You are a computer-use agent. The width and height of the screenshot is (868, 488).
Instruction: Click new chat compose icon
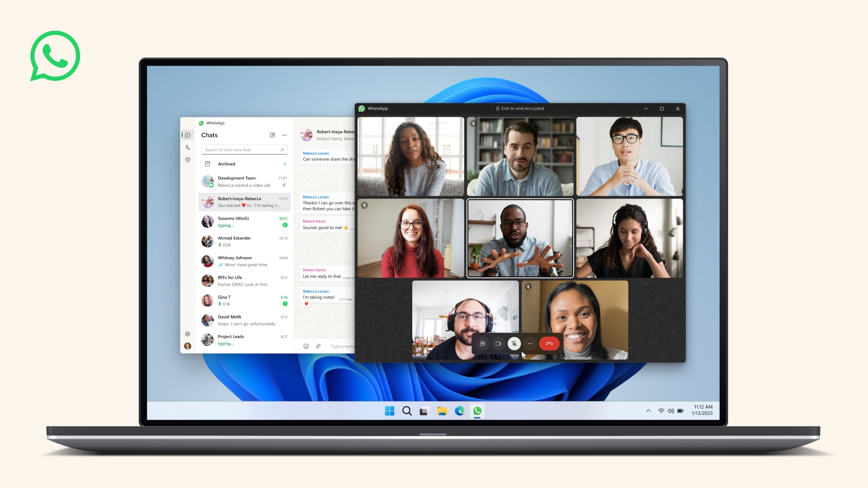[x=273, y=135]
